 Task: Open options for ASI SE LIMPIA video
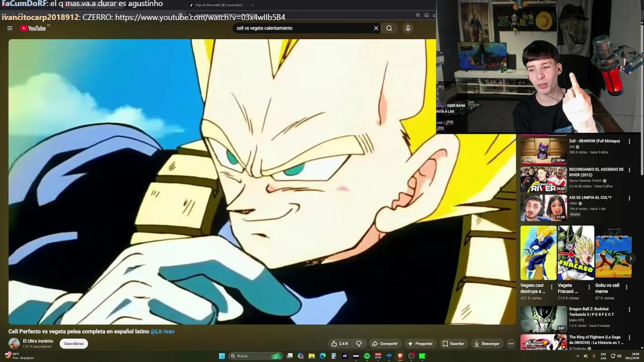(x=629, y=198)
